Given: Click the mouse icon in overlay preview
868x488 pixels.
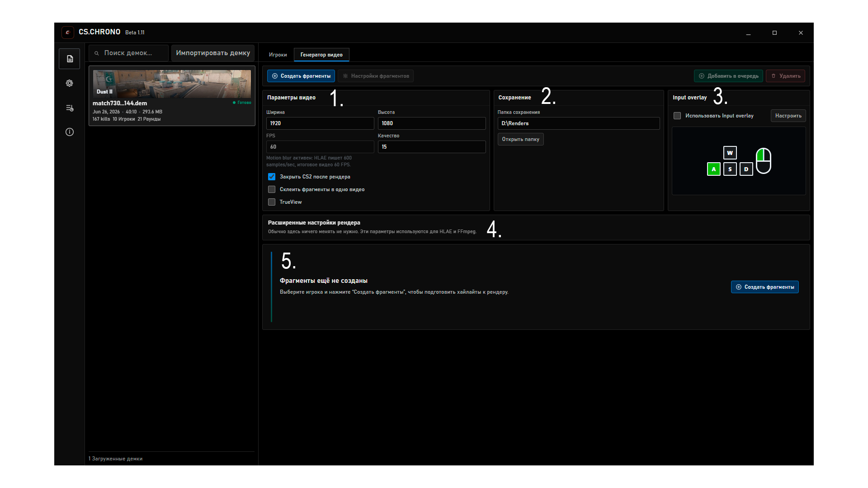Looking at the screenshot, I should click(764, 161).
